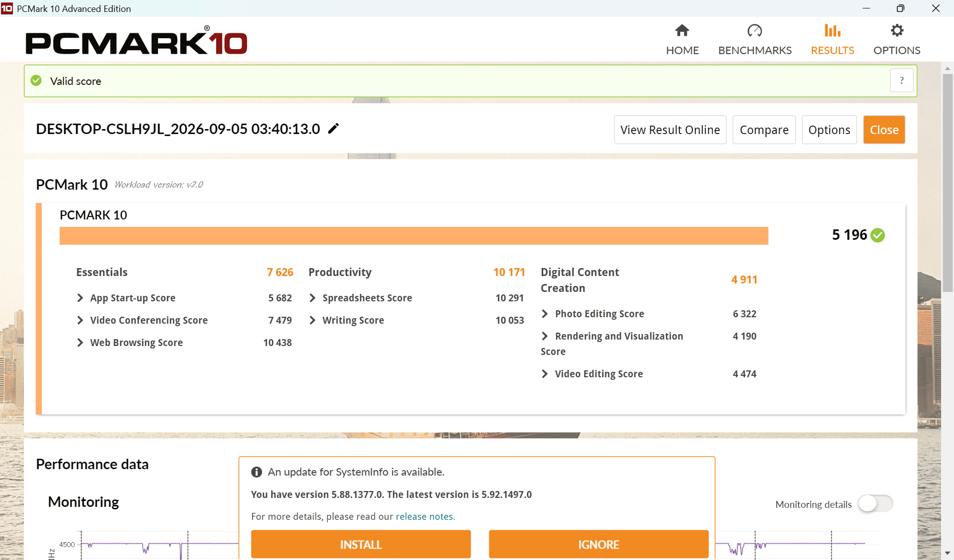954x560 pixels.
Task: Click the App Start-up value 5 682
Action: pos(280,298)
